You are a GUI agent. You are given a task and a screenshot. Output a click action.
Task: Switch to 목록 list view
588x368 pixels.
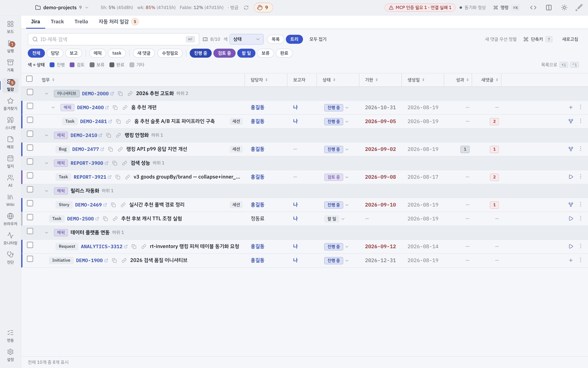[x=276, y=39]
